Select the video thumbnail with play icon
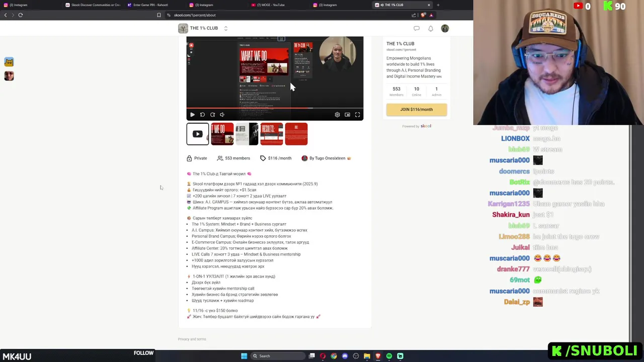 point(197,134)
